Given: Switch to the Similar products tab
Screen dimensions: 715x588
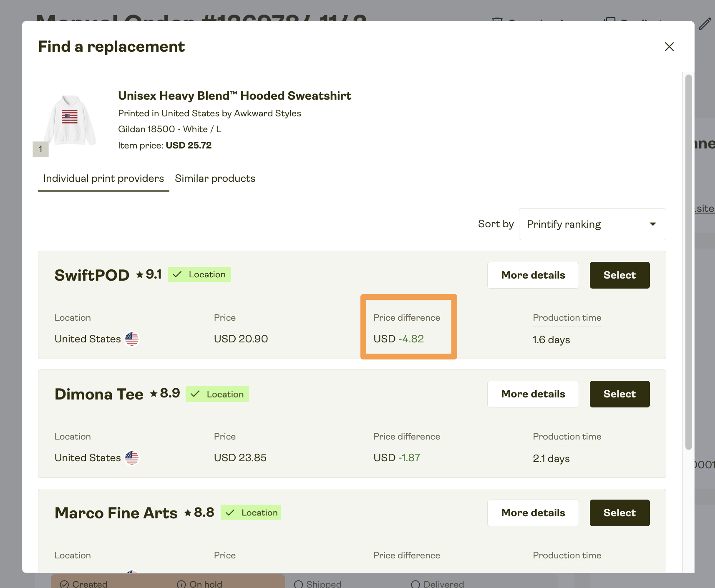Looking at the screenshot, I should [215, 178].
